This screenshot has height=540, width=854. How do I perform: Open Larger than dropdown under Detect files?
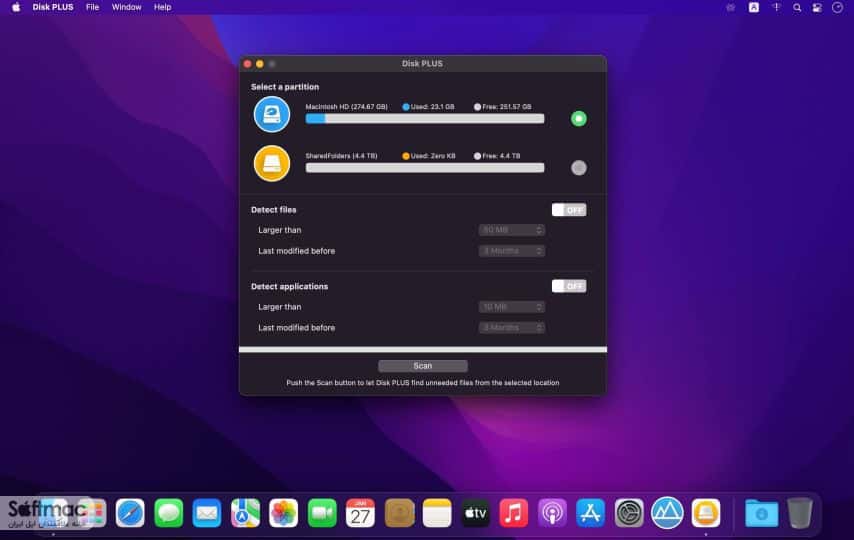pos(511,230)
